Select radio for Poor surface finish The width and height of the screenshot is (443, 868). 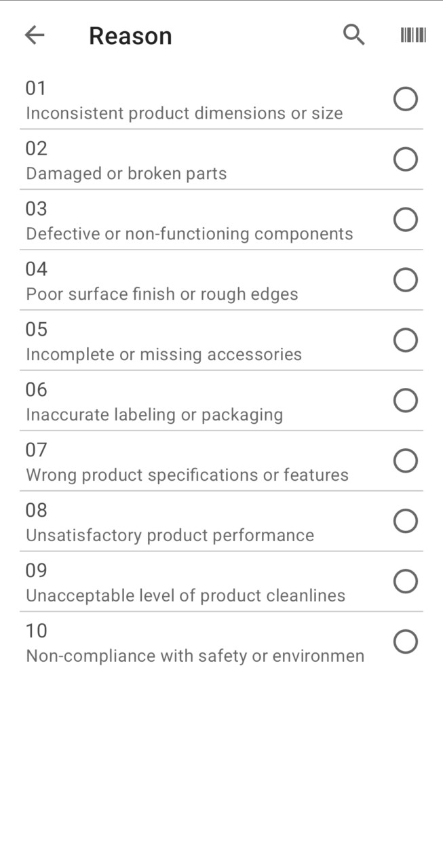[x=405, y=280]
